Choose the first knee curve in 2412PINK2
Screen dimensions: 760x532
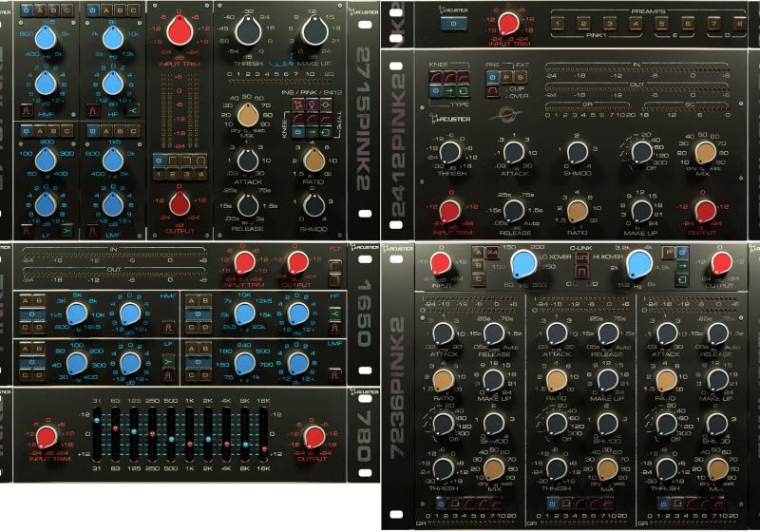[x=436, y=77]
